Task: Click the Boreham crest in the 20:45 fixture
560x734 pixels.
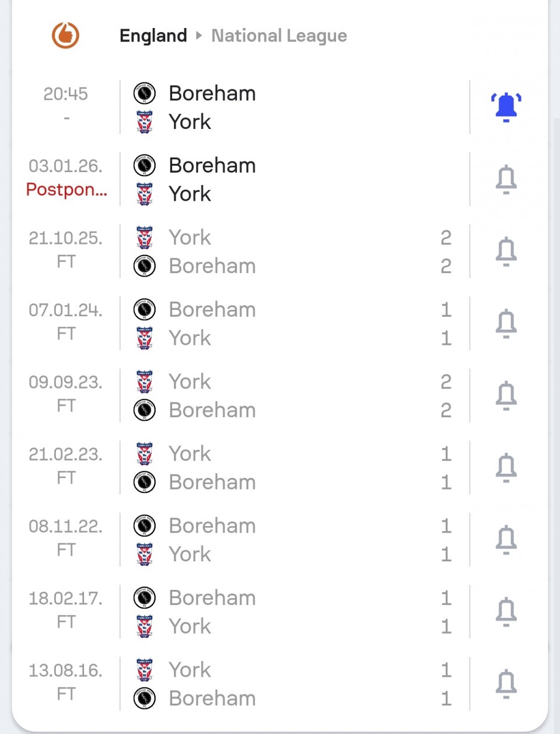Action: pos(145,93)
